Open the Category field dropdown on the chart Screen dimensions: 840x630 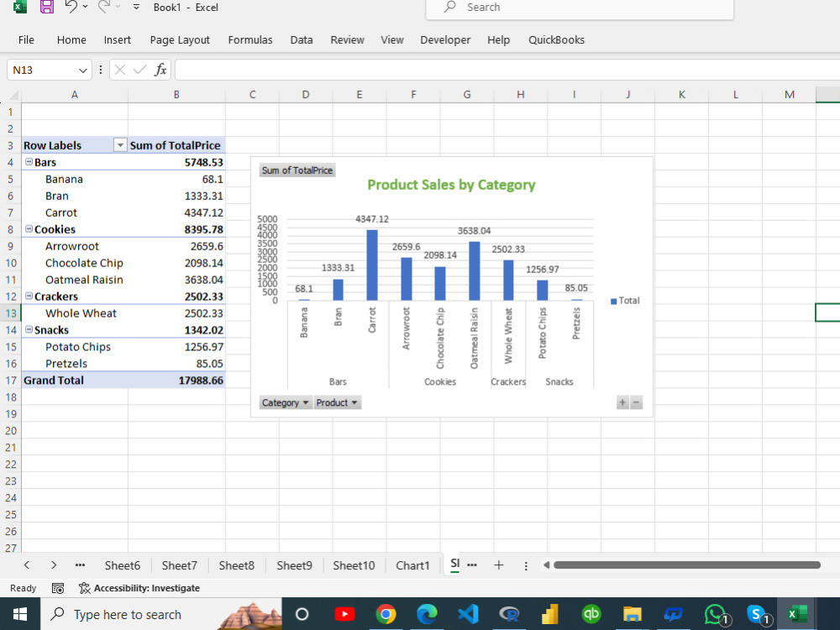(306, 402)
